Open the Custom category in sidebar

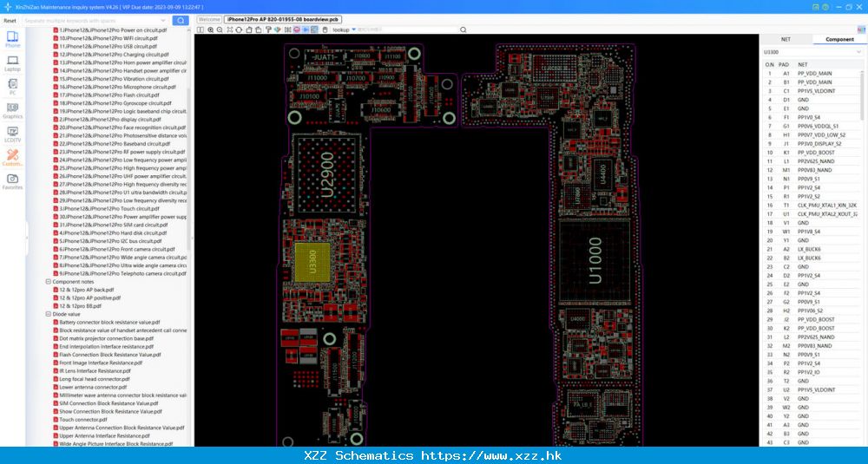click(x=12, y=158)
